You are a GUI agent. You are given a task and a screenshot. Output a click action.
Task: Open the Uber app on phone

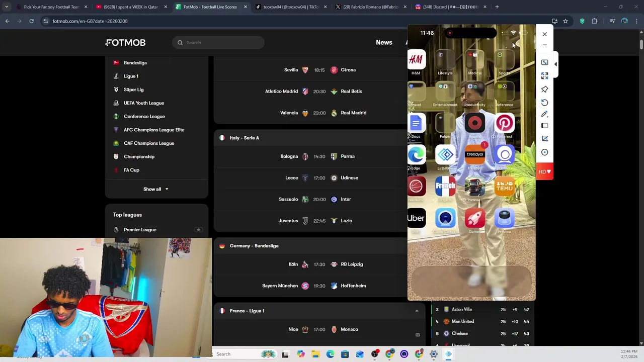click(x=416, y=218)
